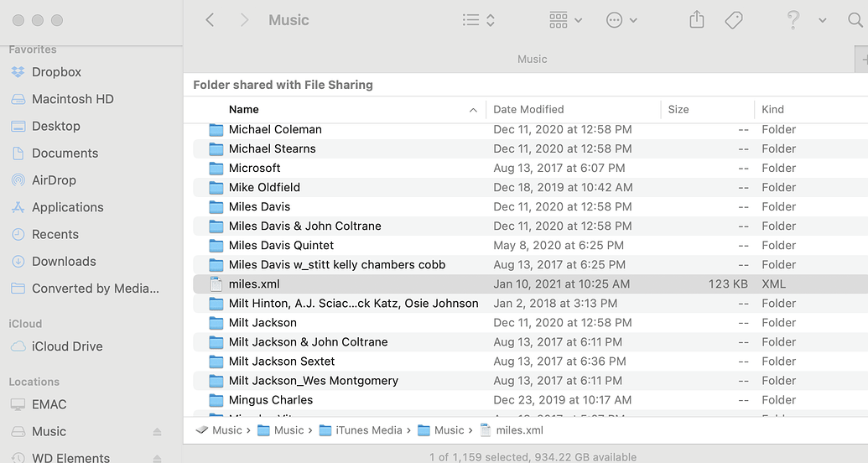
Task: Open Applications from the sidebar
Action: (x=68, y=208)
